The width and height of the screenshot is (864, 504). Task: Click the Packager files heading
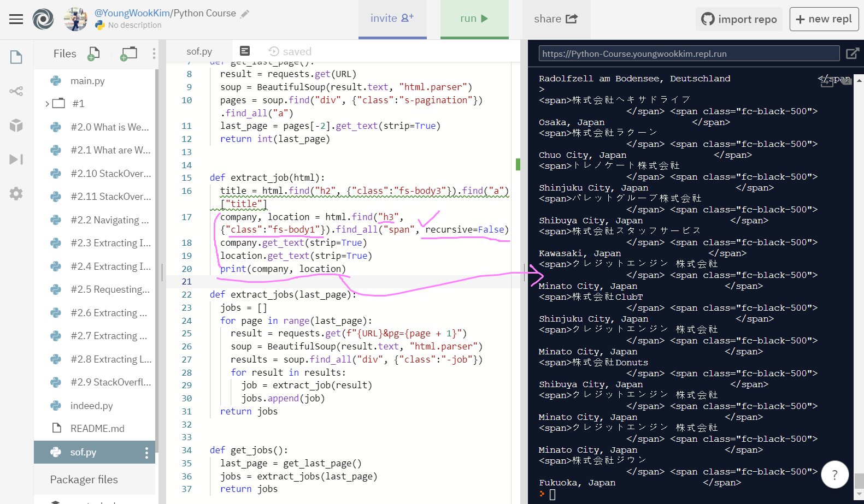pos(84,479)
